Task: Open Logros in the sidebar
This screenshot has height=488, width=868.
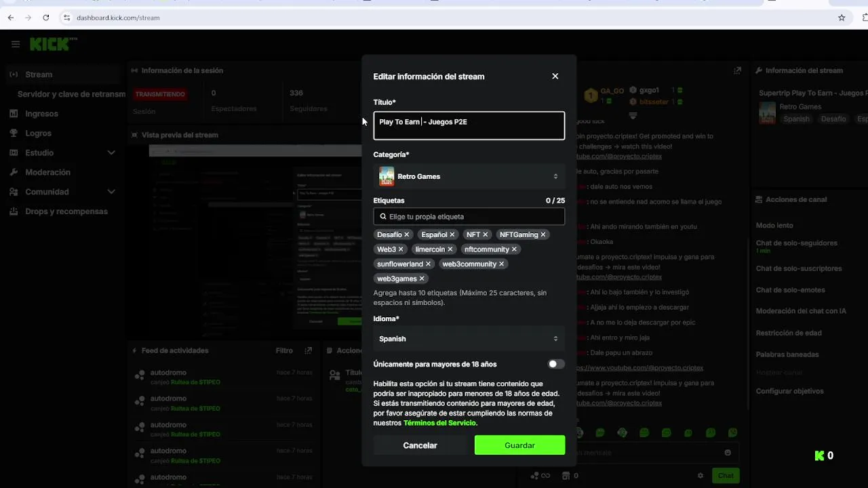Action: (38, 134)
